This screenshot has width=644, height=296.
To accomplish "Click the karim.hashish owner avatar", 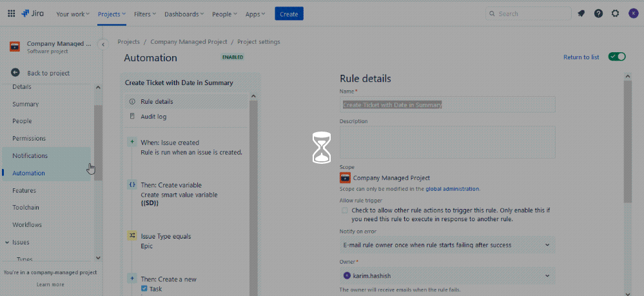I will [x=347, y=275].
